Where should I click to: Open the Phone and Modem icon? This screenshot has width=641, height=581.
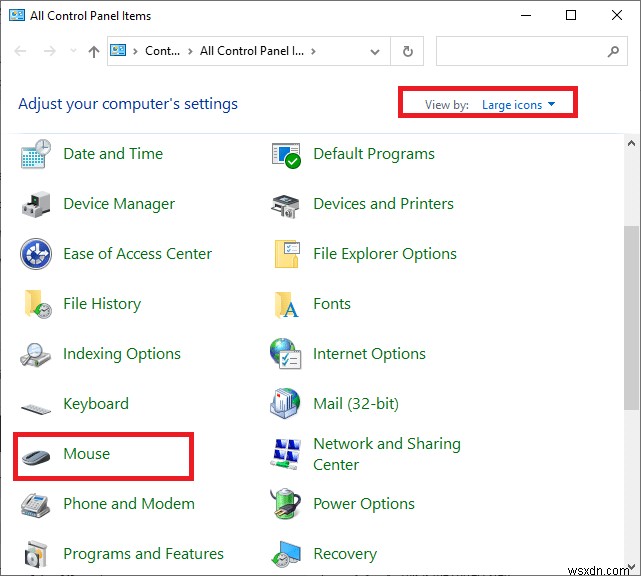click(36, 505)
